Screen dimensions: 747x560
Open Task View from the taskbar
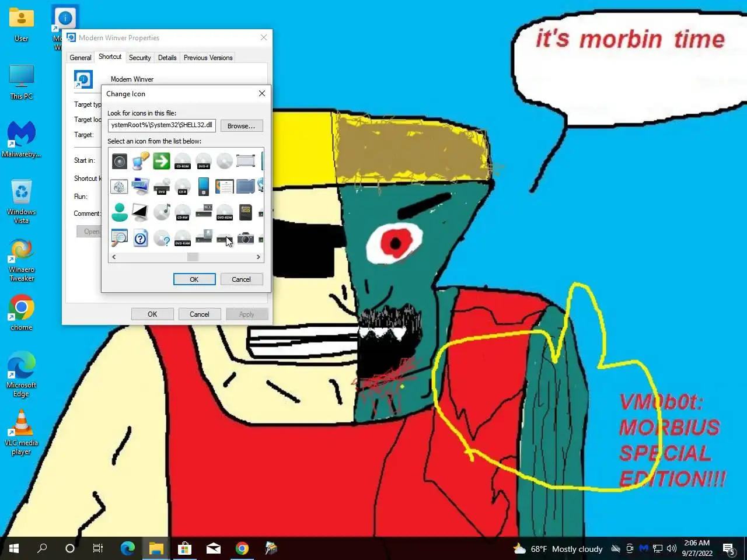coord(98,548)
